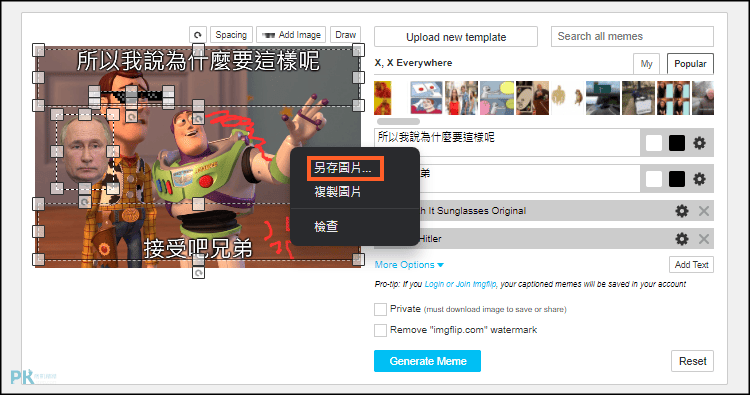This screenshot has height=395, width=750.
Task: Pick white font color for first caption
Action: point(654,143)
